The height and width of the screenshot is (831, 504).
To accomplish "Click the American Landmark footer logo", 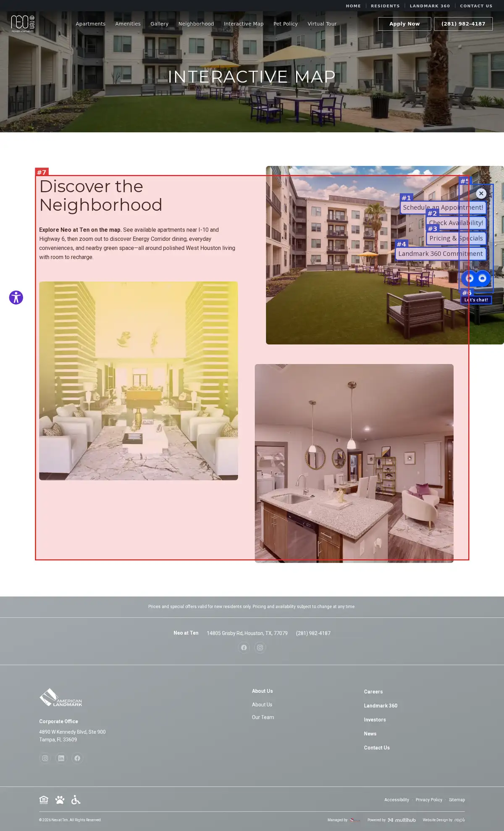I will pyautogui.click(x=60, y=697).
